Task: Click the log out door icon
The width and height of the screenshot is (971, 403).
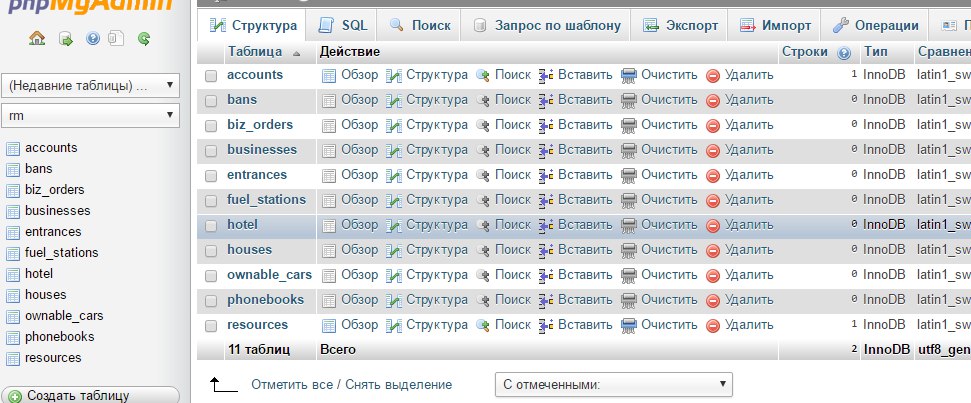Action: click(66, 39)
